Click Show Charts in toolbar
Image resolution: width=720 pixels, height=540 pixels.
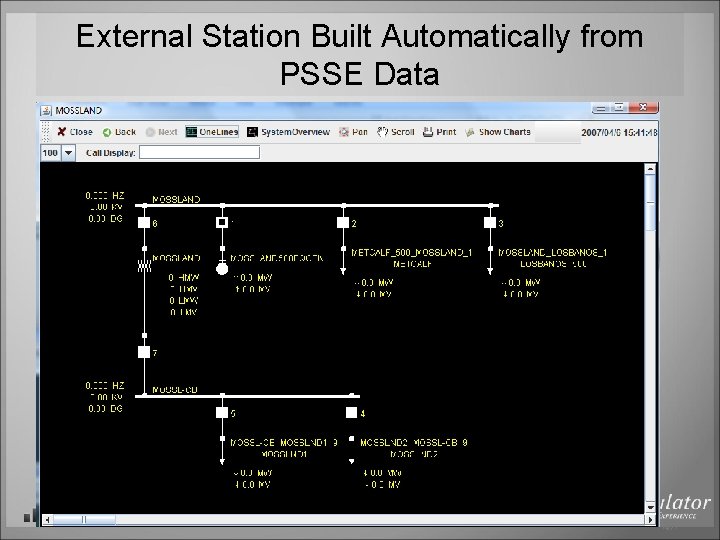(x=498, y=132)
